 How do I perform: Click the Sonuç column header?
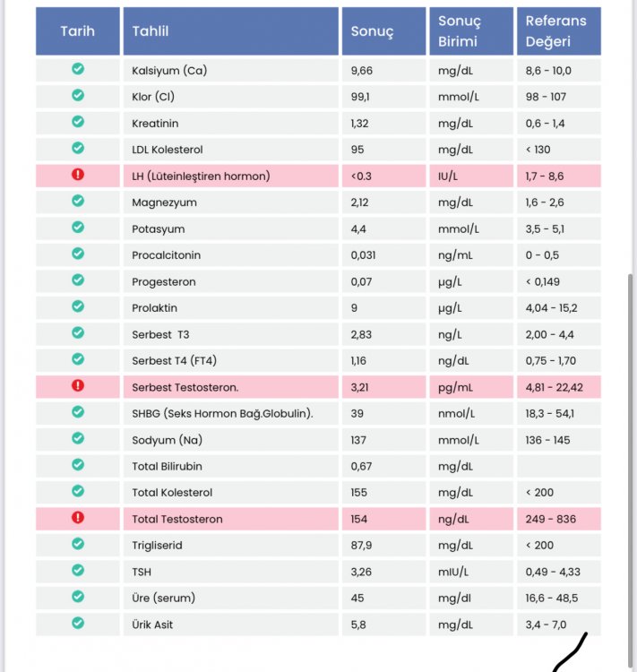pos(383,30)
